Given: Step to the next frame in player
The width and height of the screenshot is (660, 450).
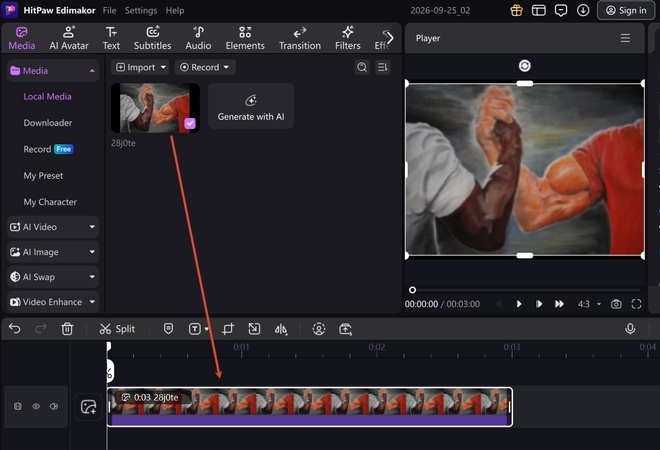Looking at the screenshot, I should (539, 304).
